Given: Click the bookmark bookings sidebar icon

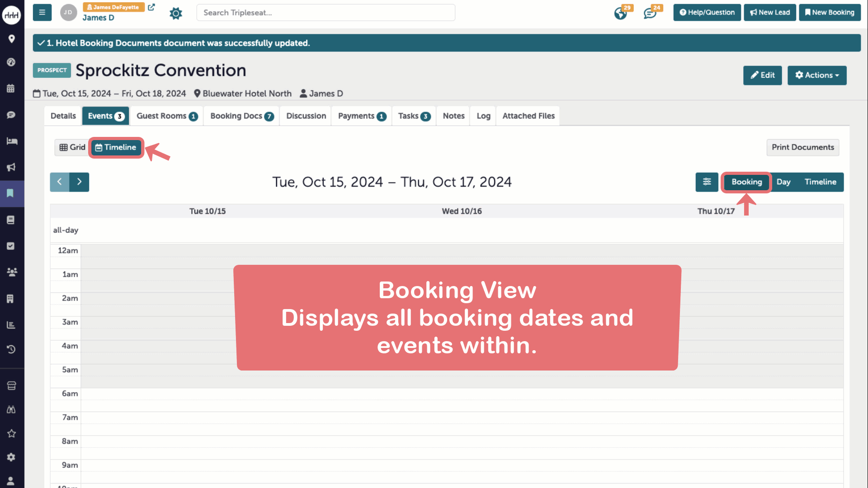Looking at the screenshot, I should 10,193.
